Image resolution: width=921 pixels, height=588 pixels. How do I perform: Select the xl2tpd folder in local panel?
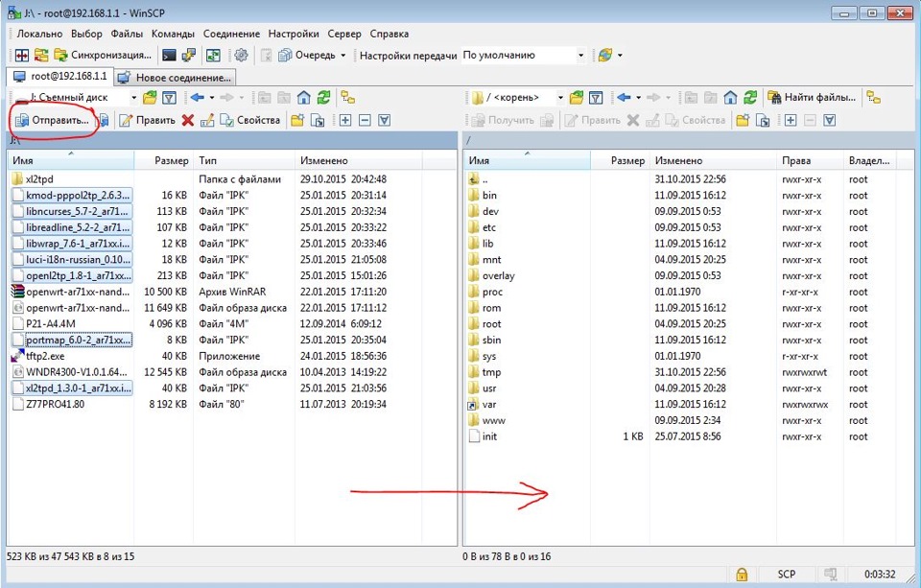pos(39,179)
